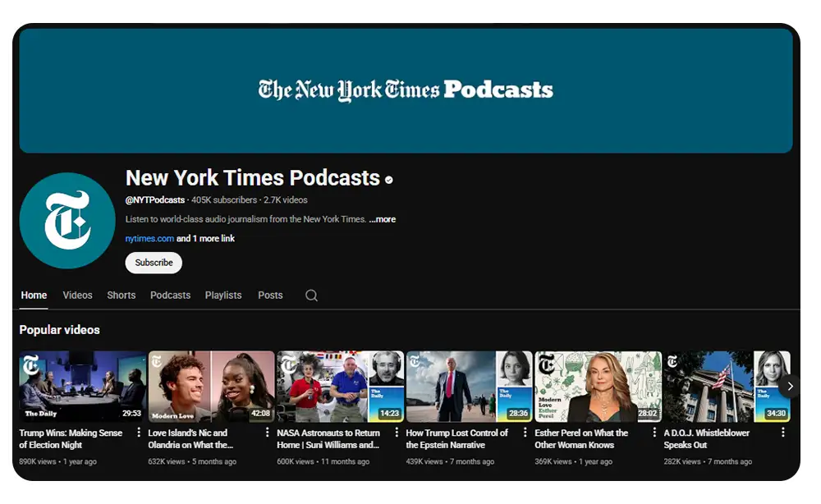Screen dimensions: 821x504
Task: Open options menu on Esther Perel video
Action: (654, 432)
